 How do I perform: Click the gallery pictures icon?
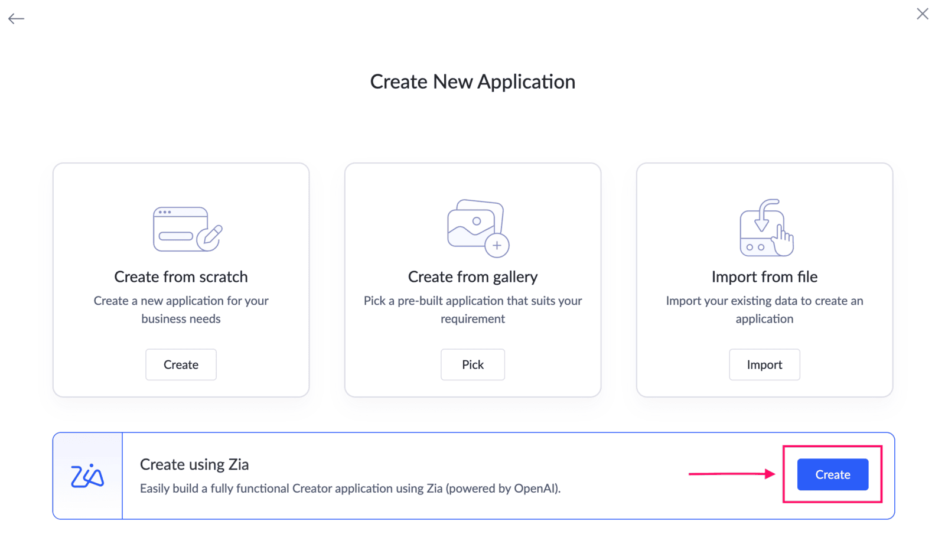[x=478, y=228]
